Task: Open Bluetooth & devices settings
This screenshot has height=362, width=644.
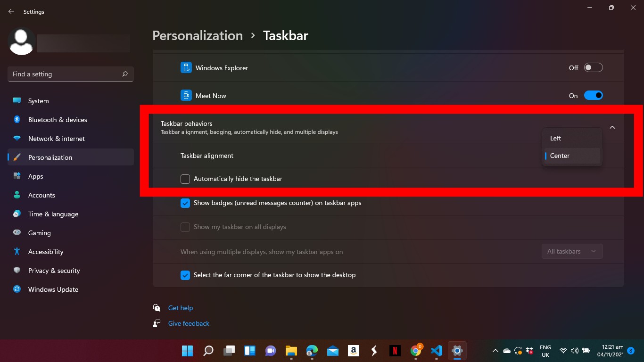Action: point(71,120)
